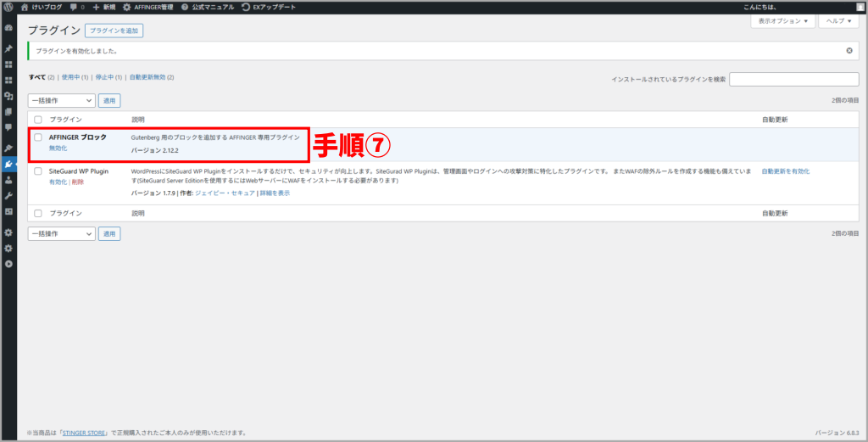
Task: Click the active Plugins plug icon in sidebar
Action: coord(8,164)
